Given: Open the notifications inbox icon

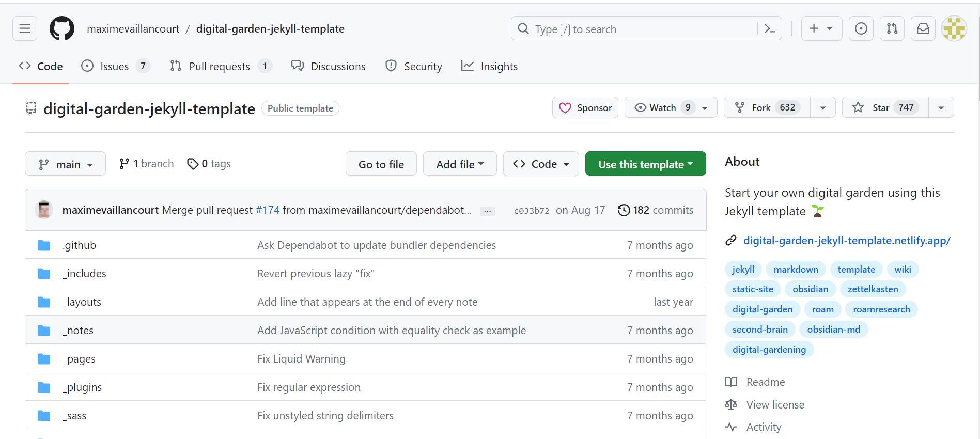Looking at the screenshot, I should pyautogui.click(x=923, y=28).
